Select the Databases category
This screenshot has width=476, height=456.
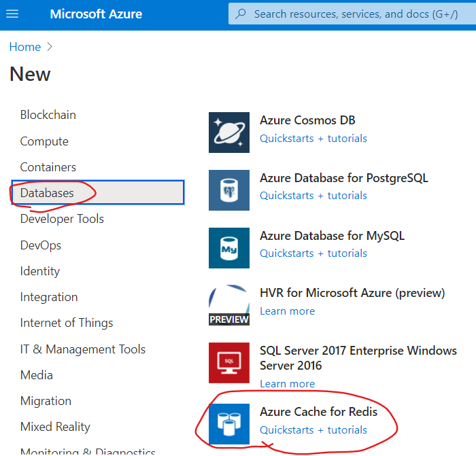[x=47, y=193]
